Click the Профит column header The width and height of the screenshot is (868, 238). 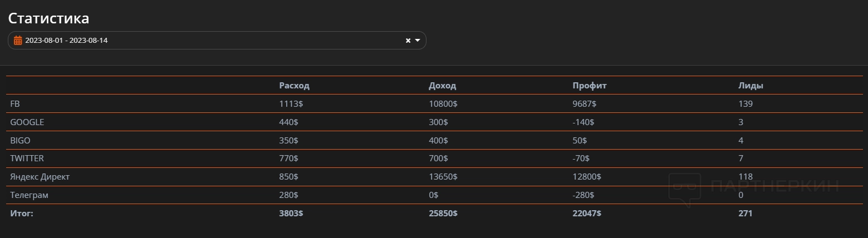point(589,86)
